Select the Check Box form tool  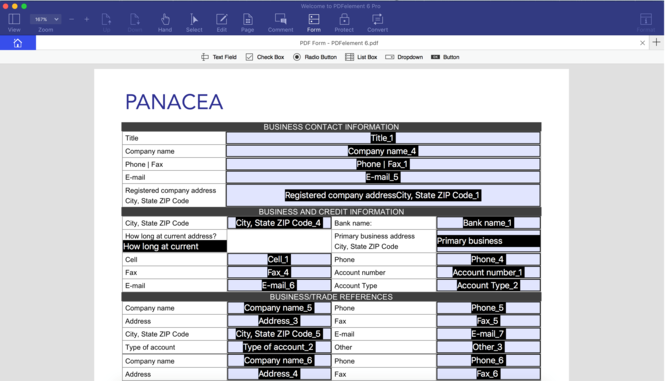(265, 57)
